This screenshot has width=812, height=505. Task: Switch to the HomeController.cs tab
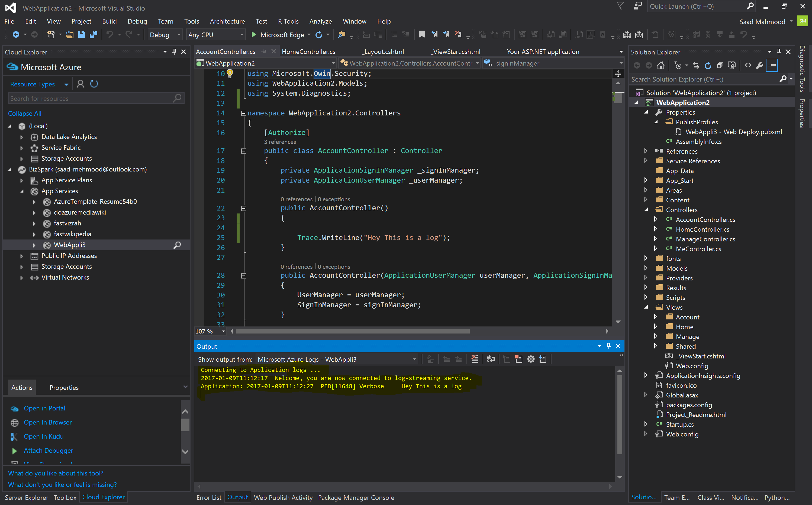click(x=308, y=52)
